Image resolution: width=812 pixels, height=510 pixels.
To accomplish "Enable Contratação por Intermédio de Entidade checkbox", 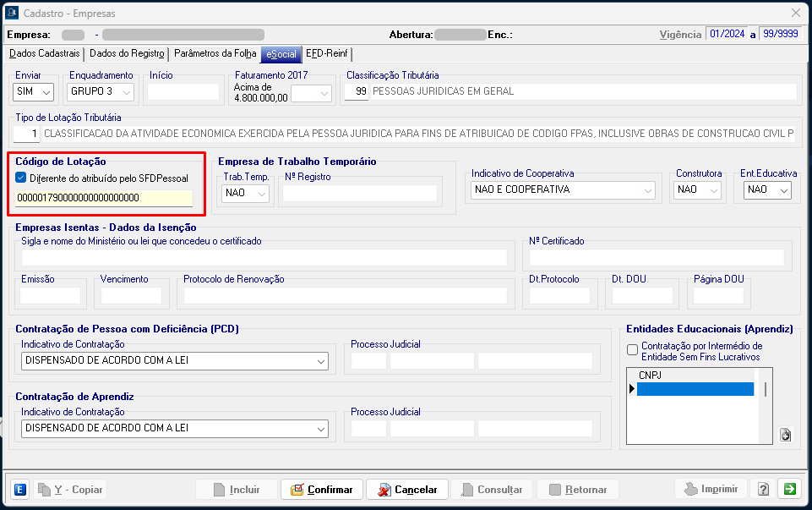I will [x=632, y=350].
